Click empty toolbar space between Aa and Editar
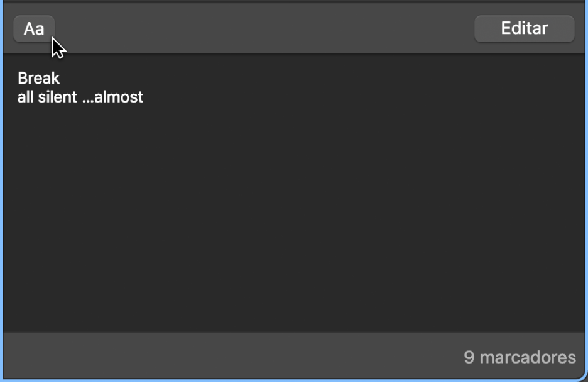Viewport: 588px width, 383px height. tap(264, 29)
